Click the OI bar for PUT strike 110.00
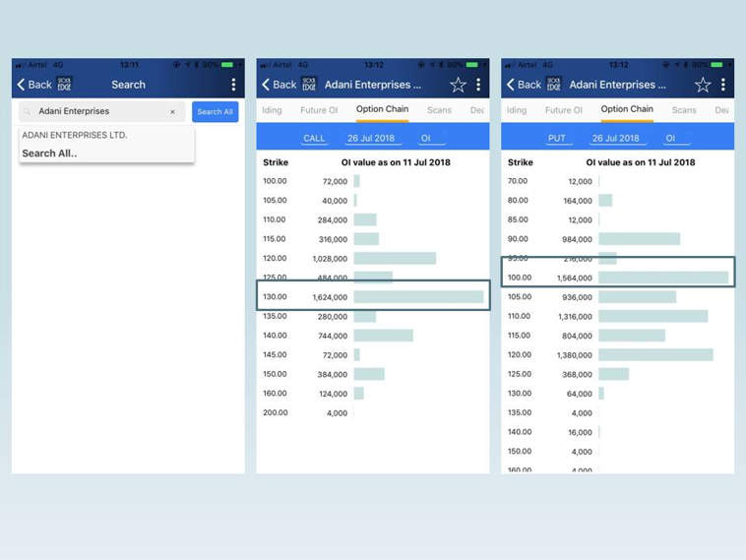 [653, 316]
